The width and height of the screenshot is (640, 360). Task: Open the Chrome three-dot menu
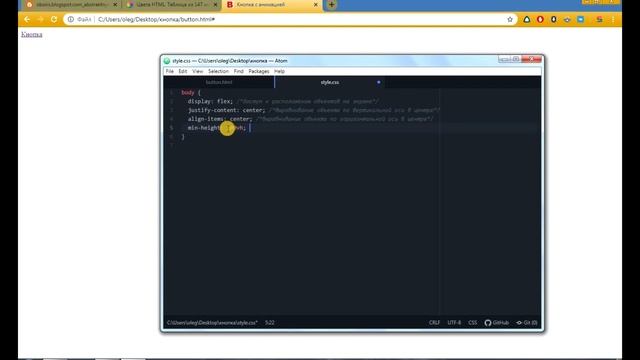tap(613, 19)
